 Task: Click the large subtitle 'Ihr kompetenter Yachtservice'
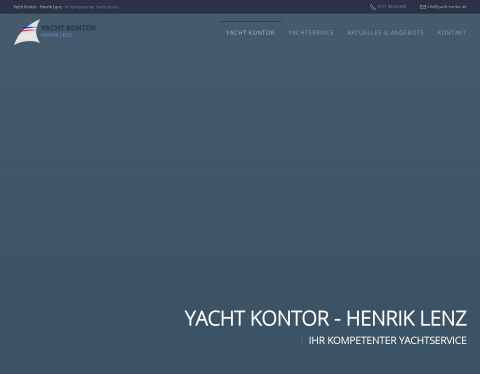[387, 340]
